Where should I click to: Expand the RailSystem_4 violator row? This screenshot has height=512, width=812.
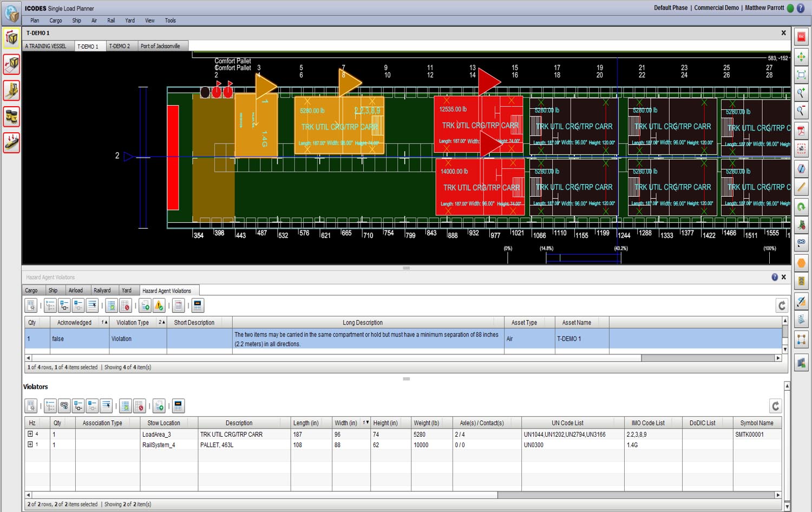click(x=30, y=444)
